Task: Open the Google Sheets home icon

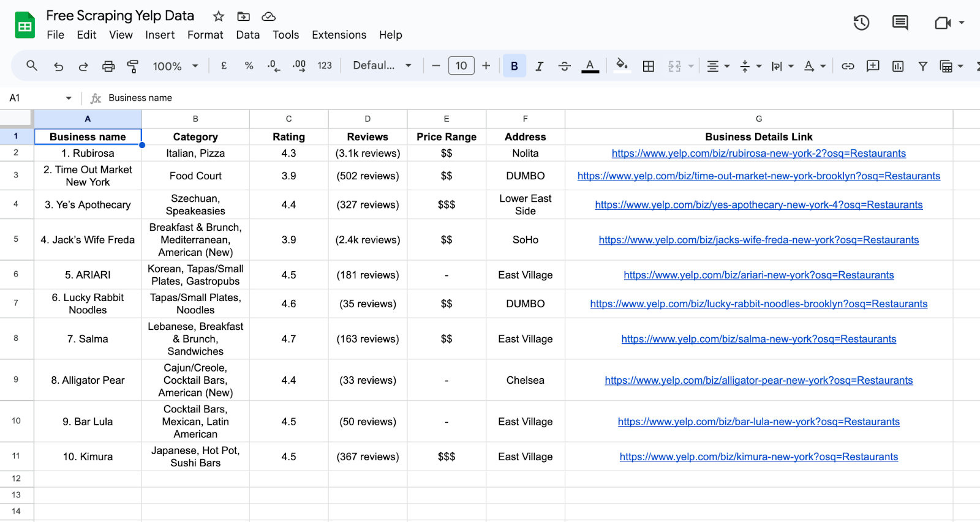Action: (25, 25)
